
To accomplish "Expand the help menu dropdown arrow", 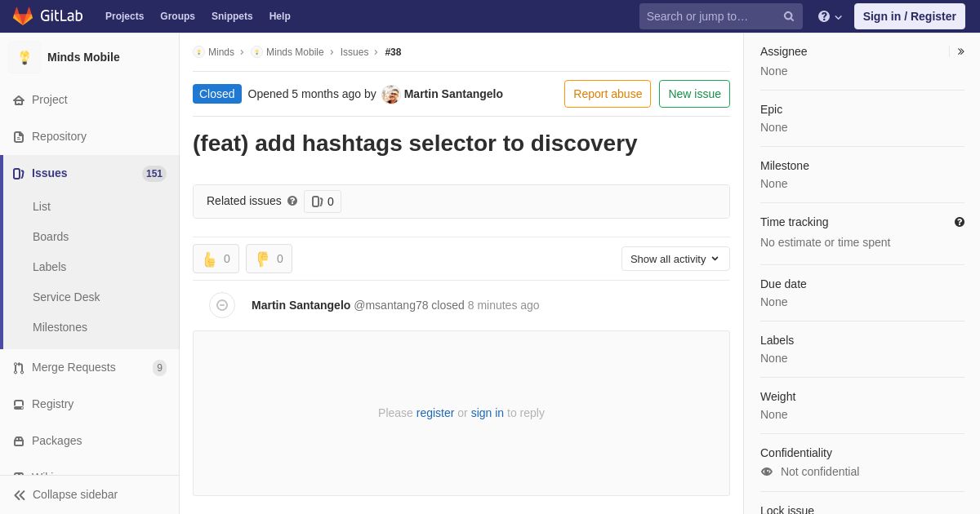I will (x=838, y=17).
